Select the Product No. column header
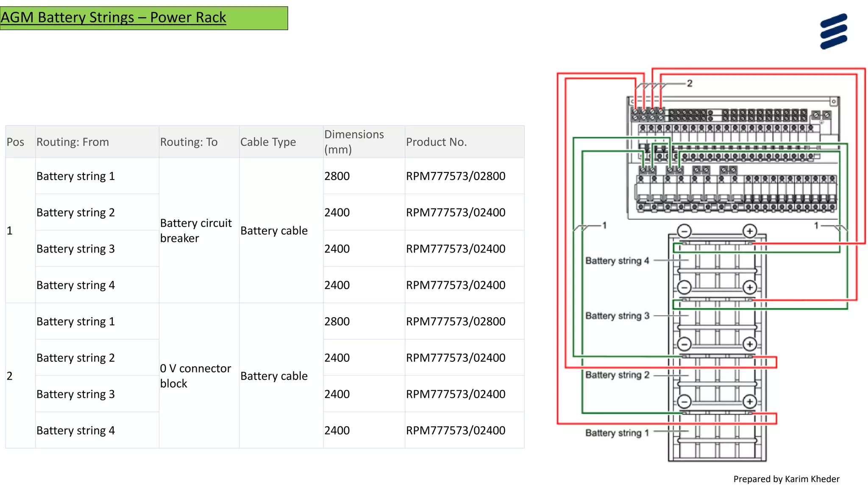 click(436, 142)
